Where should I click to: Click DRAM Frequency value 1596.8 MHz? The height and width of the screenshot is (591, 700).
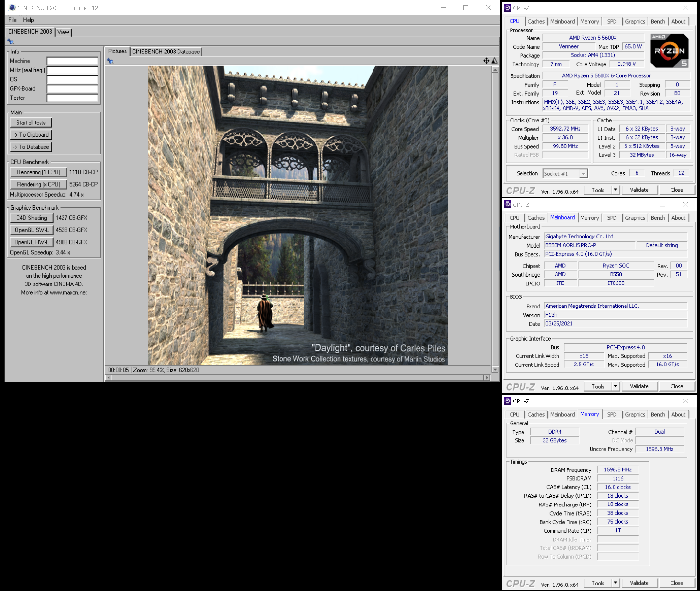click(x=618, y=470)
